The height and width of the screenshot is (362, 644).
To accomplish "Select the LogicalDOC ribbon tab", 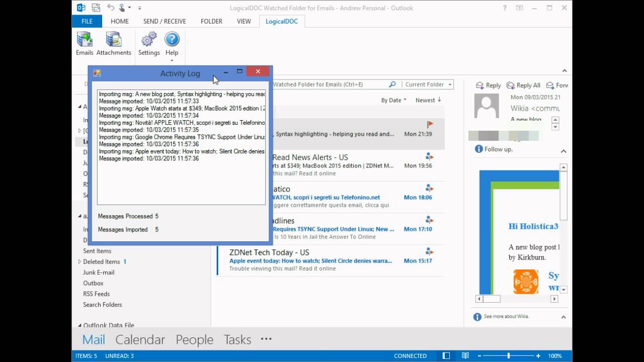I will coord(282,21).
